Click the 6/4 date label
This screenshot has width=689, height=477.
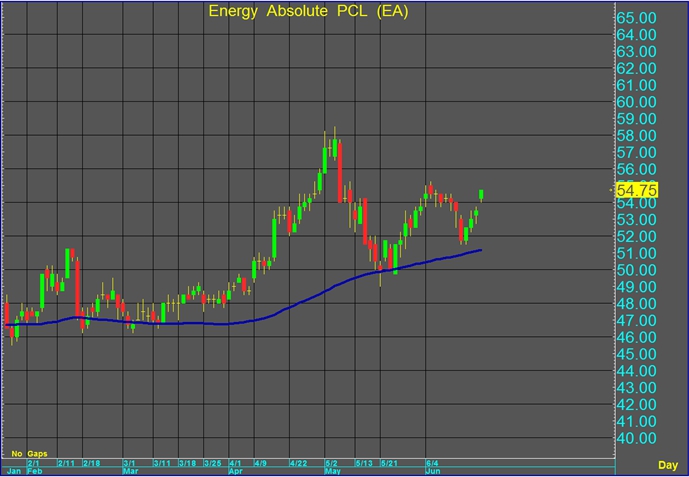[432, 463]
